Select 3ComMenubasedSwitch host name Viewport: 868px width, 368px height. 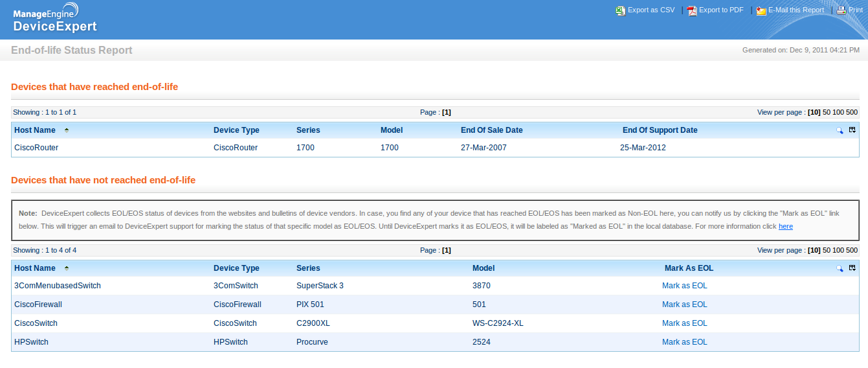point(58,286)
